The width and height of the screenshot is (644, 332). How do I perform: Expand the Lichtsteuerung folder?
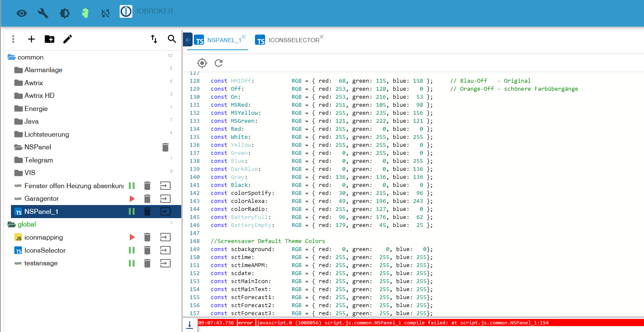click(x=18, y=135)
